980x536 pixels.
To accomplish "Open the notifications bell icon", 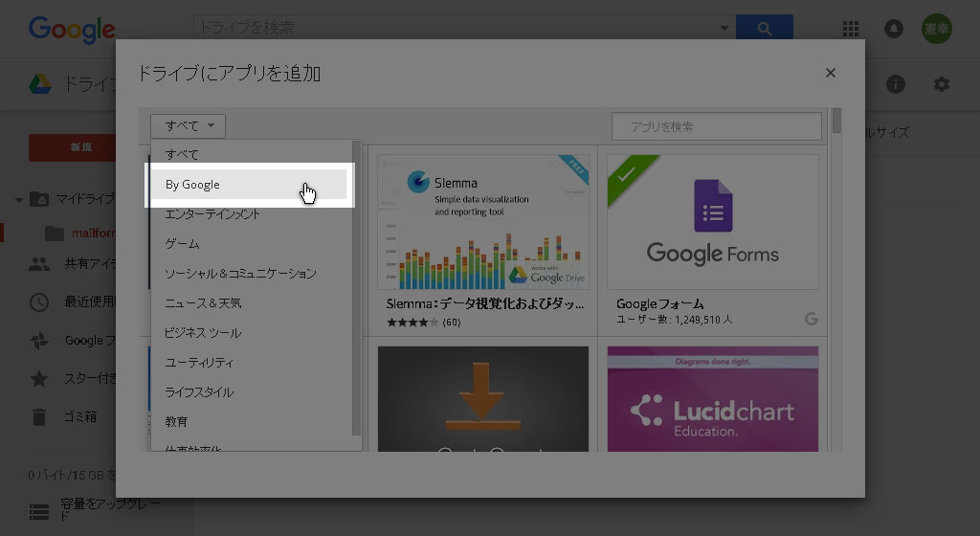I will pyautogui.click(x=894, y=29).
